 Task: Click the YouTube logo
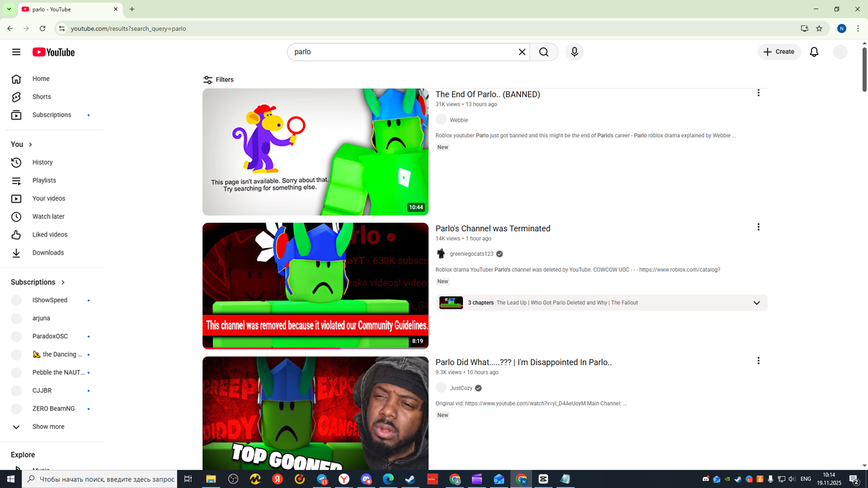click(54, 52)
